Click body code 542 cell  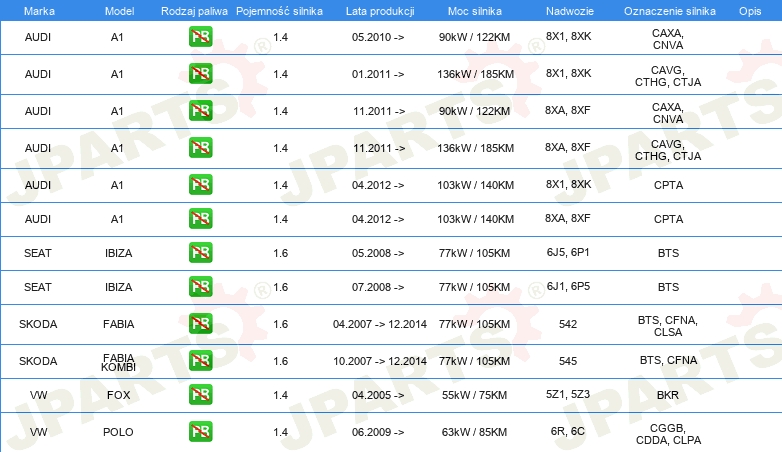tap(568, 324)
